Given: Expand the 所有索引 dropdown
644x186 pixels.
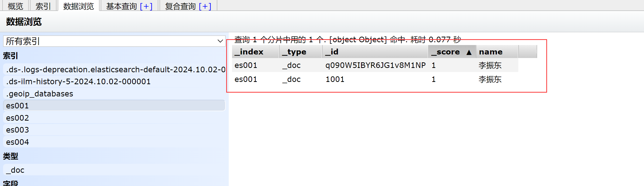Looking at the screenshot, I should point(114,41).
